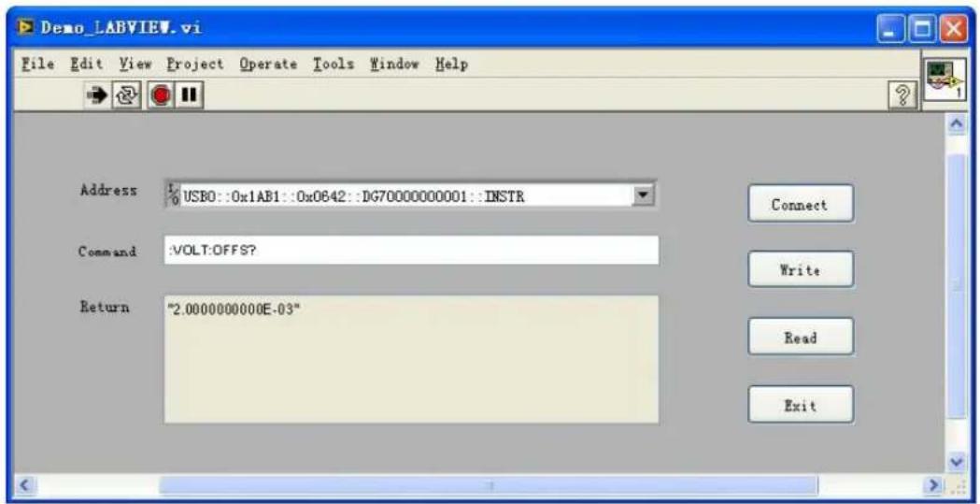Maximize the Demo_LABVIEW.vi window

pos(922,30)
